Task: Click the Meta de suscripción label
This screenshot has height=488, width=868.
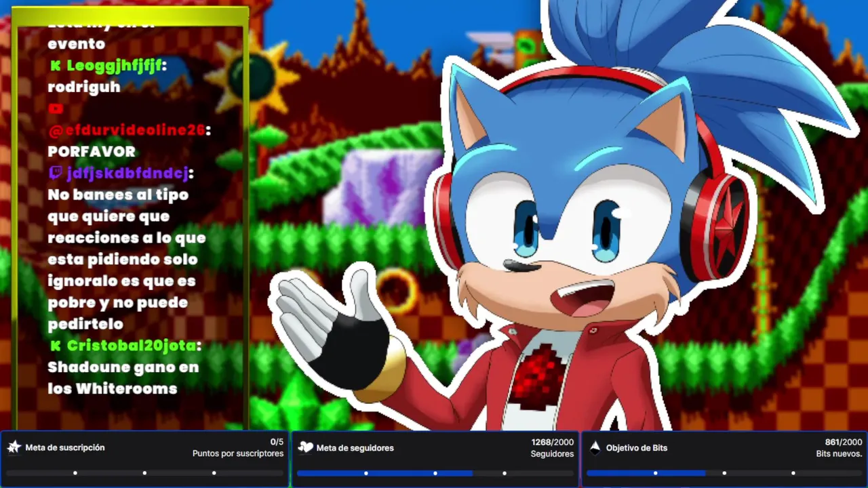Action: click(x=65, y=447)
